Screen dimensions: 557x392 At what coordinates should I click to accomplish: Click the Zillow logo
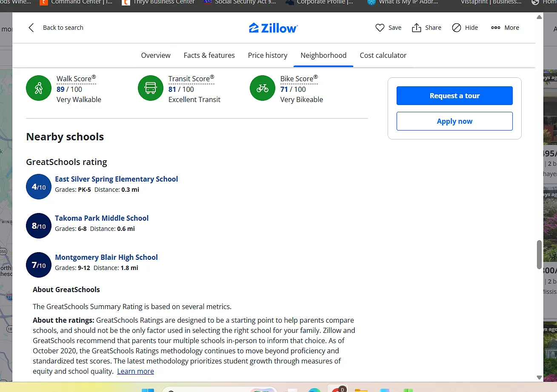point(273,28)
